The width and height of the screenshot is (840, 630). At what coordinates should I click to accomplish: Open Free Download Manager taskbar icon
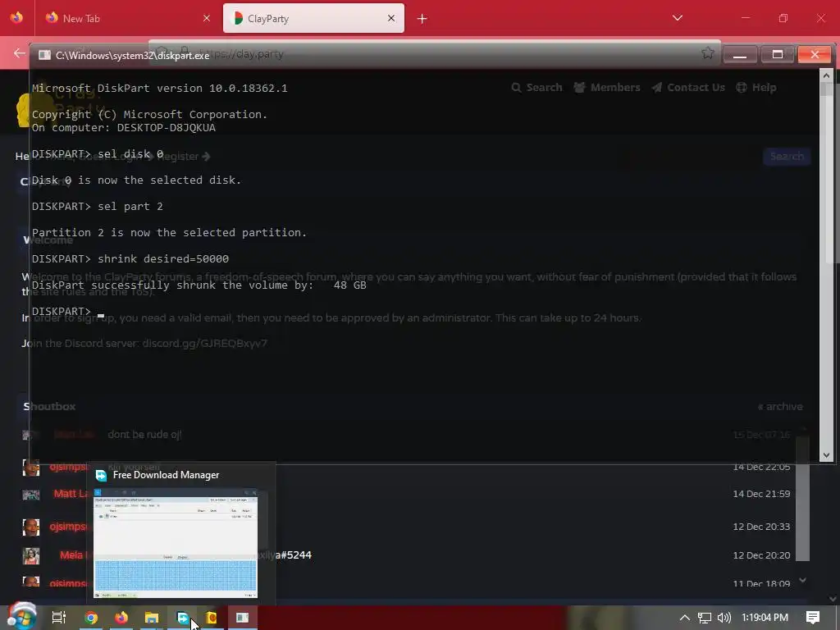tap(182, 618)
